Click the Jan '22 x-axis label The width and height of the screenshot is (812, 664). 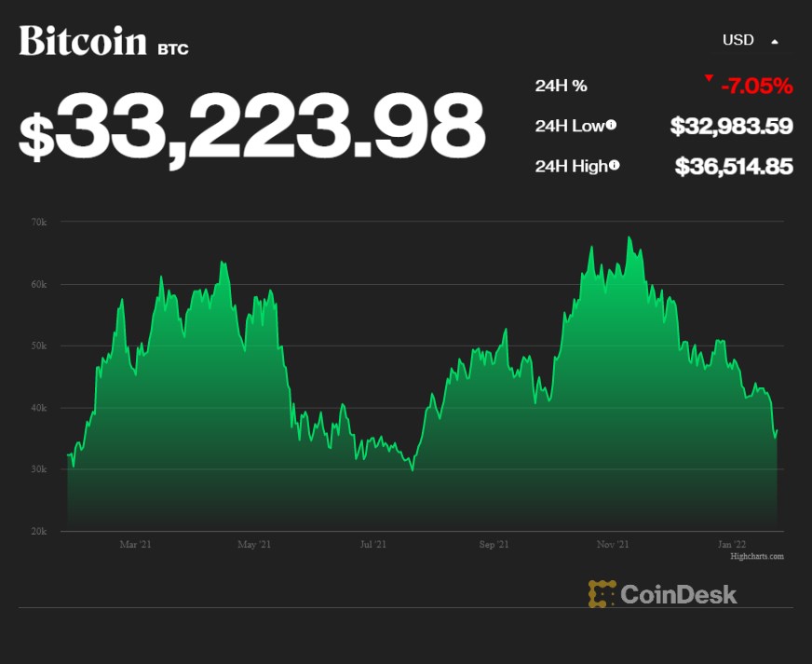[x=732, y=544]
